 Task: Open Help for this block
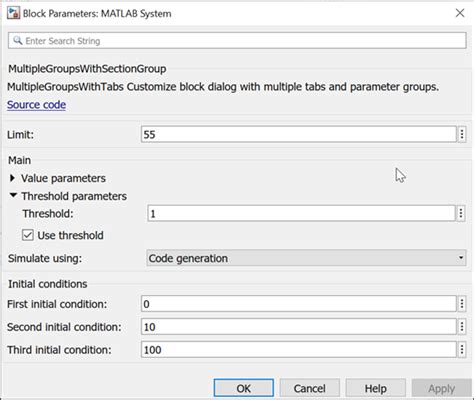[375, 388]
